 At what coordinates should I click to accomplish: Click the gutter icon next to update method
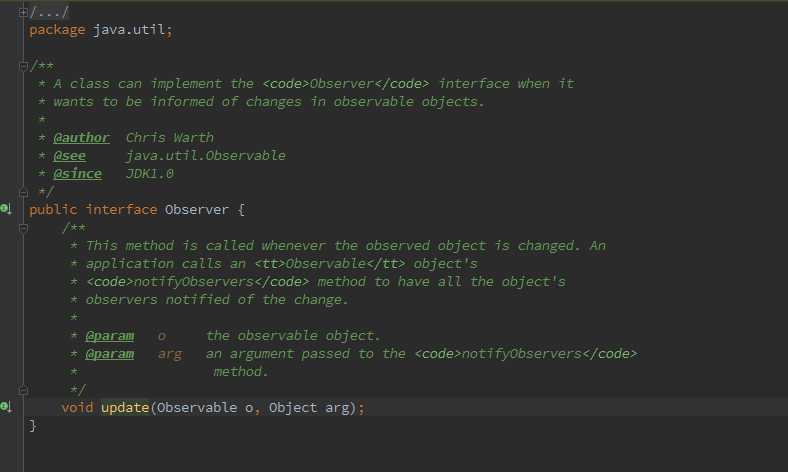(6, 407)
